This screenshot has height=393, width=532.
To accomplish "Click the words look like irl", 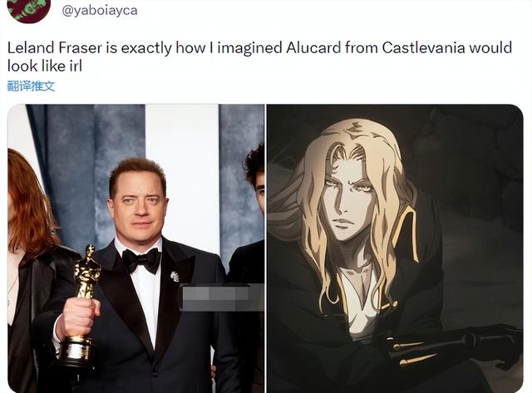I will tap(45, 66).
